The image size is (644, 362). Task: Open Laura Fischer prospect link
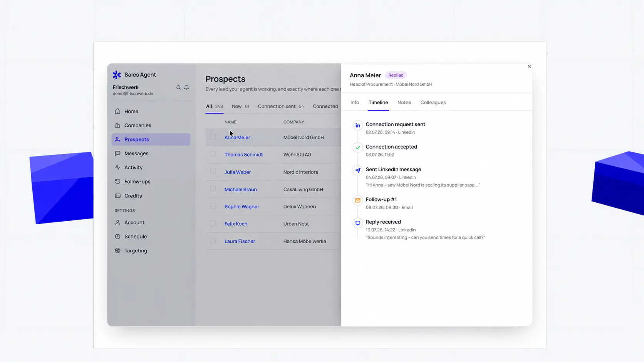pos(240,241)
